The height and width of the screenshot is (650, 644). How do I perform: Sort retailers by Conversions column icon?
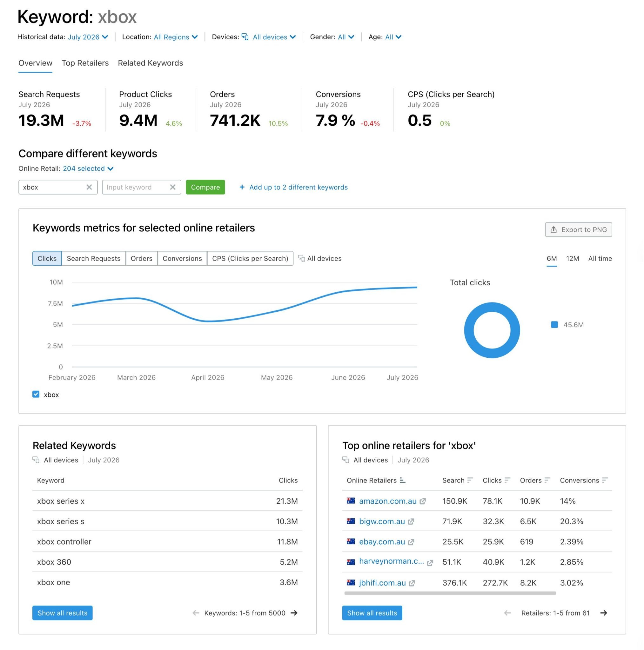605,481
